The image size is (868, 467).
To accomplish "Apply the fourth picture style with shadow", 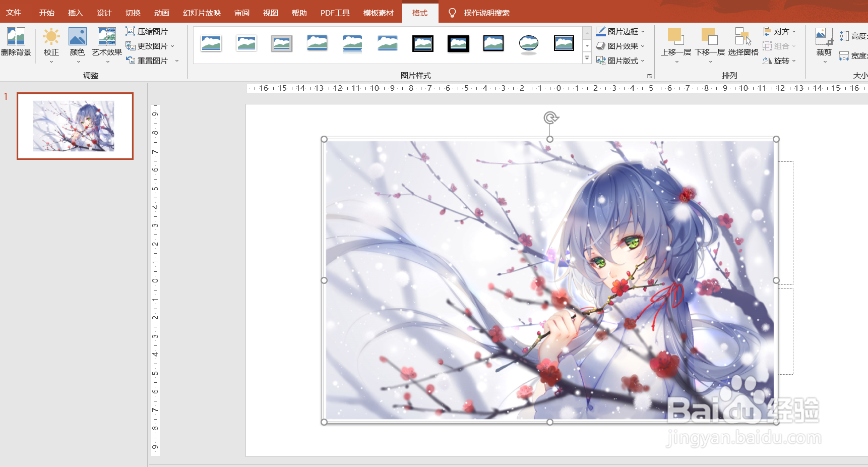I will pyautogui.click(x=317, y=44).
